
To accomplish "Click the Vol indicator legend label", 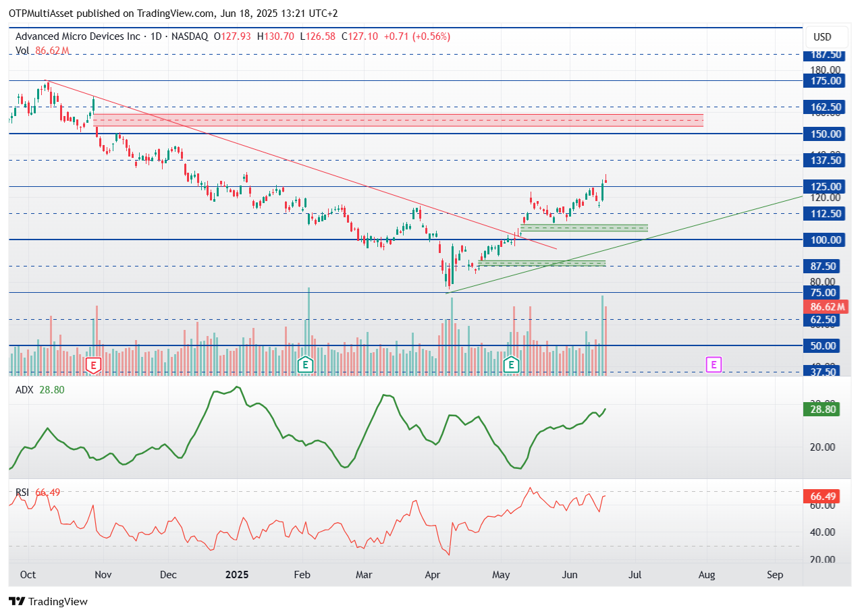I will pyautogui.click(x=22, y=51).
